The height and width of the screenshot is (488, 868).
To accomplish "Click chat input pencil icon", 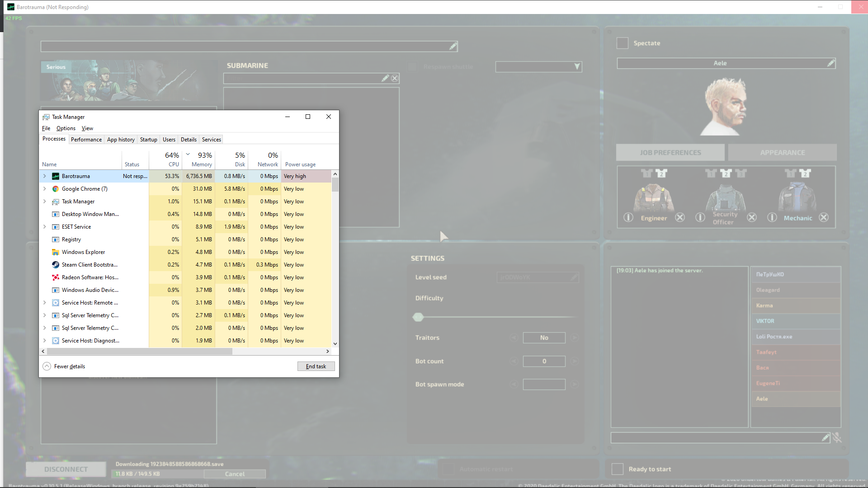I will coord(826,437).
